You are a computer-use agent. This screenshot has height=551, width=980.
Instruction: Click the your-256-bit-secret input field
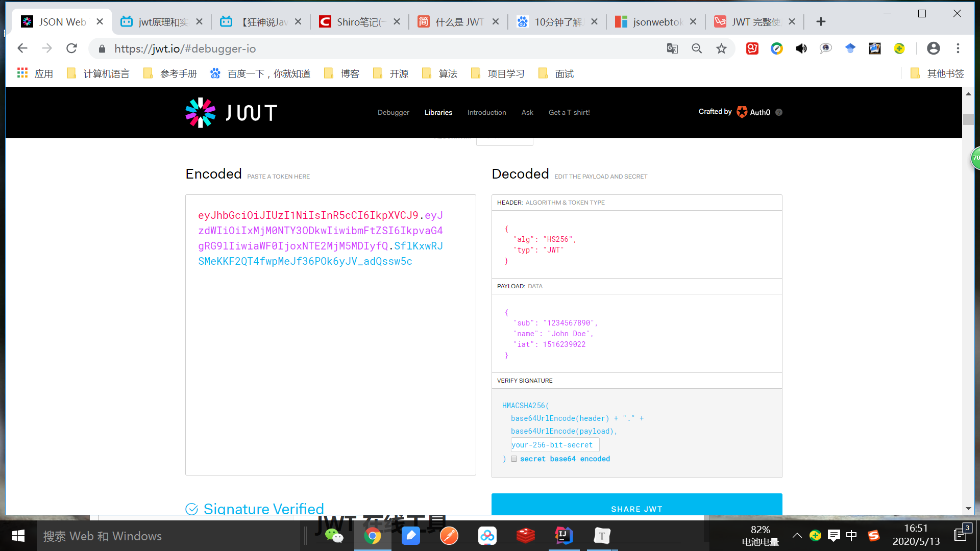tap(554, 445)
